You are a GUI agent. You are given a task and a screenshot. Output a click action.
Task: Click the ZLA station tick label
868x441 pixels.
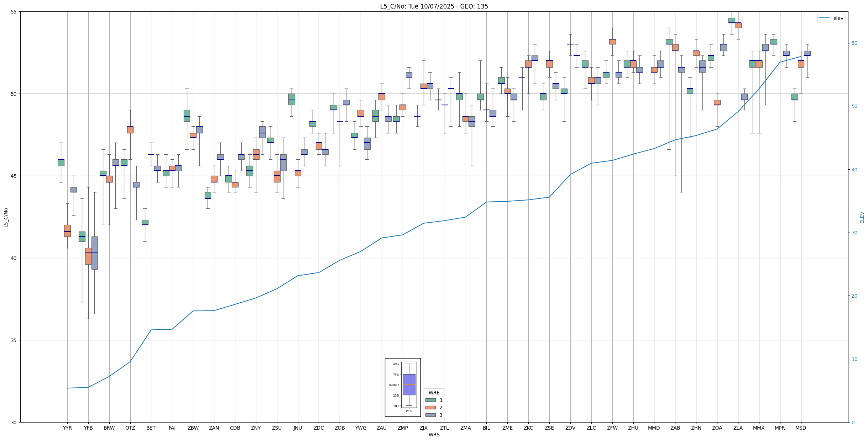point(738,428)
